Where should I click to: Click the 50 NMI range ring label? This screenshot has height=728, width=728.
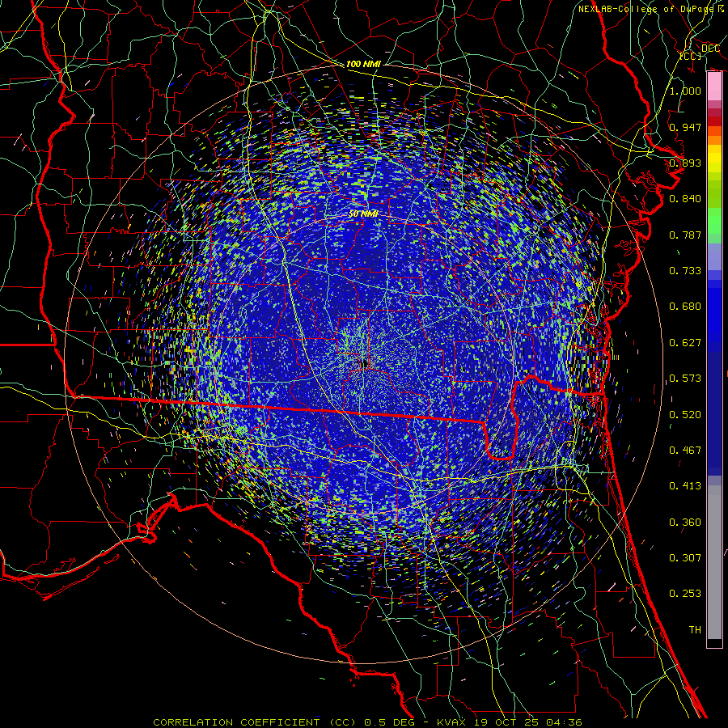point(363,214)
